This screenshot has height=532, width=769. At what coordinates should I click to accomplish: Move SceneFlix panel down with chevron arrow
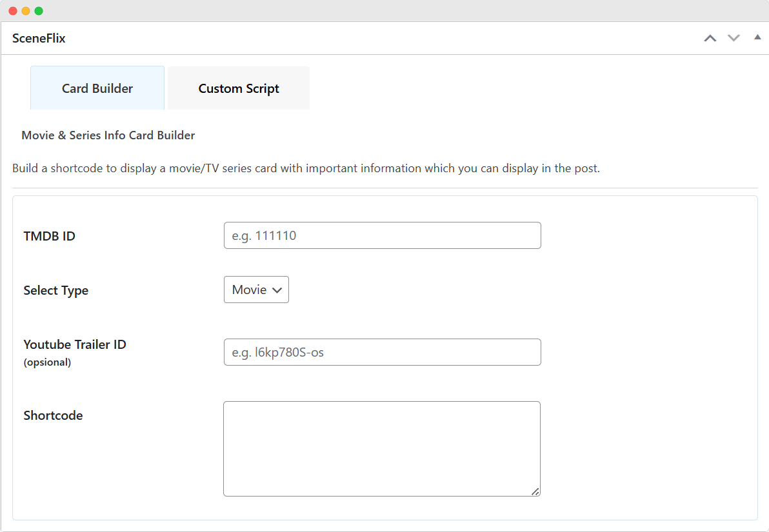(734, 38)
